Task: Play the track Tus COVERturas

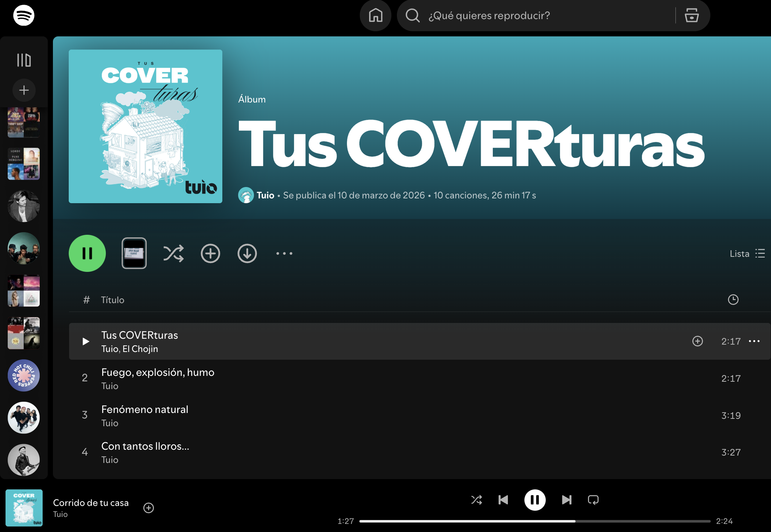Action: point(86,341)
